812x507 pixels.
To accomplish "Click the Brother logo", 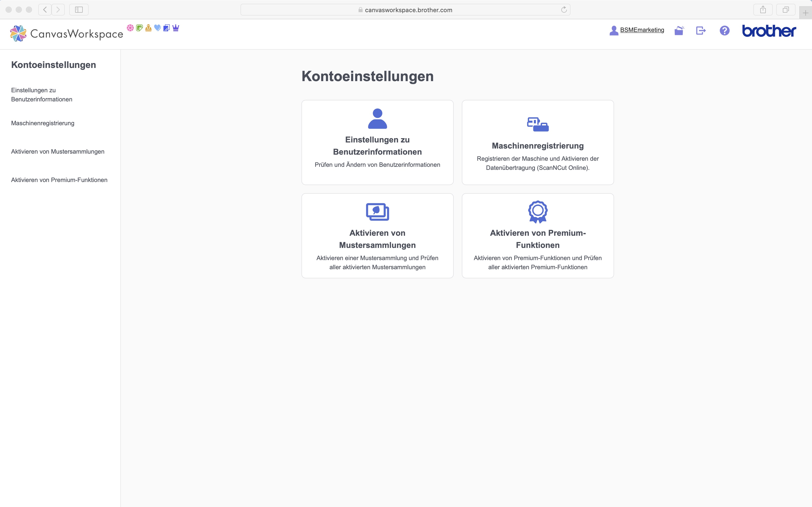I will coord(768,31).
